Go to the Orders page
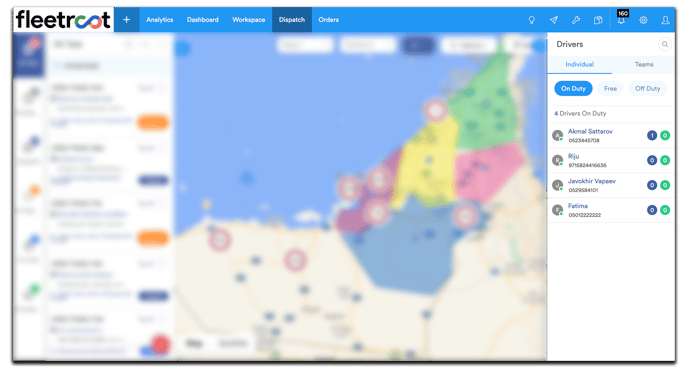Screen dimensions: 688x368 329,20
